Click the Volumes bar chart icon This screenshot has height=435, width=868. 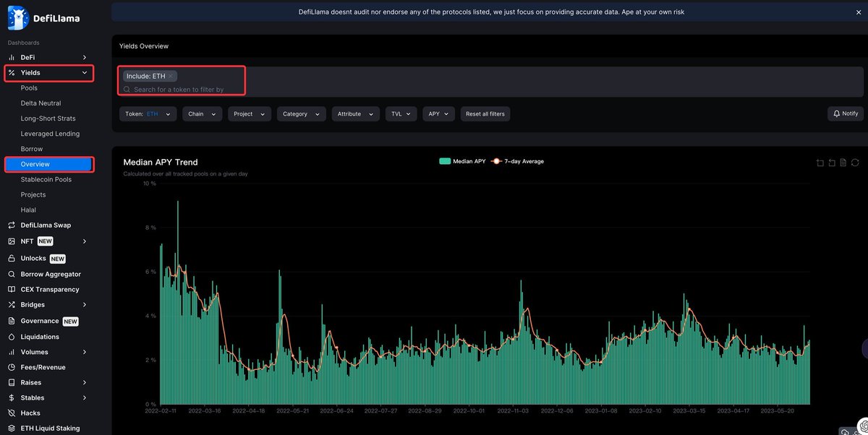[x=12, y=352]
